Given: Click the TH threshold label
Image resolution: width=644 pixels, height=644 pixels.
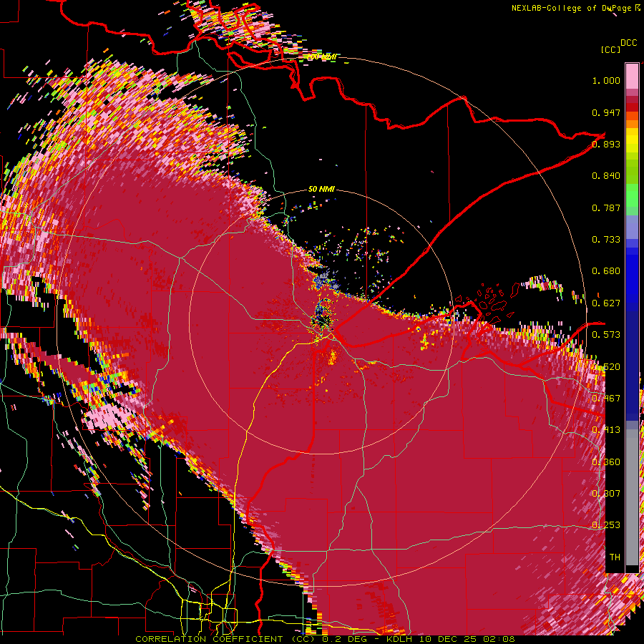Looking at the screenshot, I should pyautogui.click(x=615, y=557).
